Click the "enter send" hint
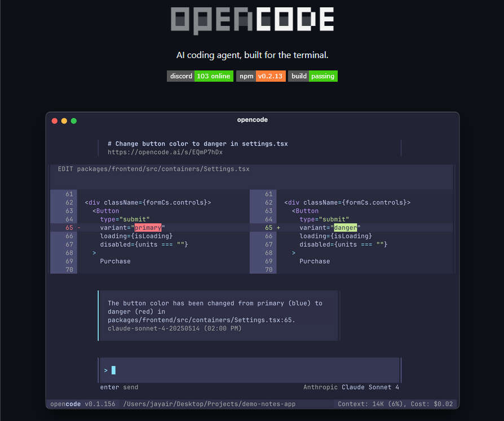This screenshot has height=421, width=504. coord(120,387)
